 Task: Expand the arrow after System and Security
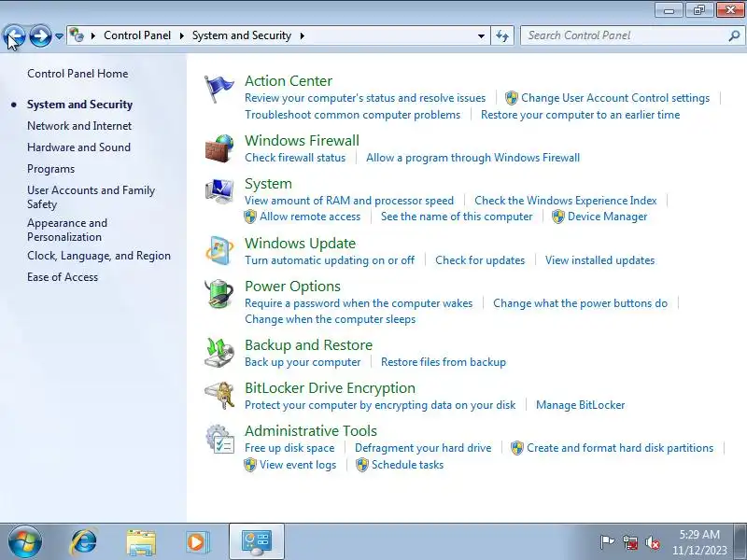(302, 35)
